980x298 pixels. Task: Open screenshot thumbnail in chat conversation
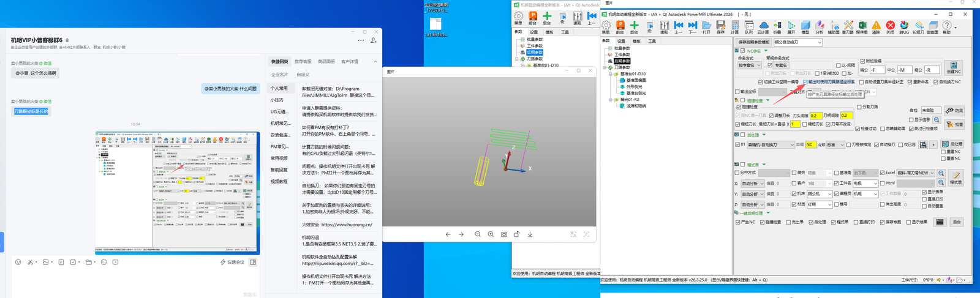point(177,193)
